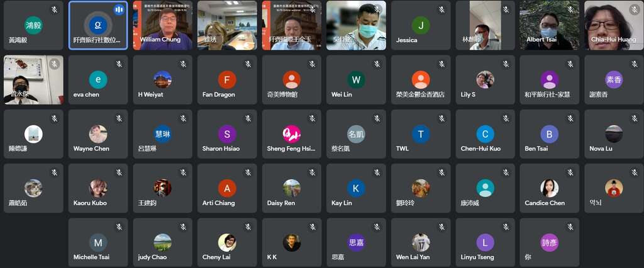Select Albert Tsai's video tile
Viewport: 644px width, 268px height.
550,25
